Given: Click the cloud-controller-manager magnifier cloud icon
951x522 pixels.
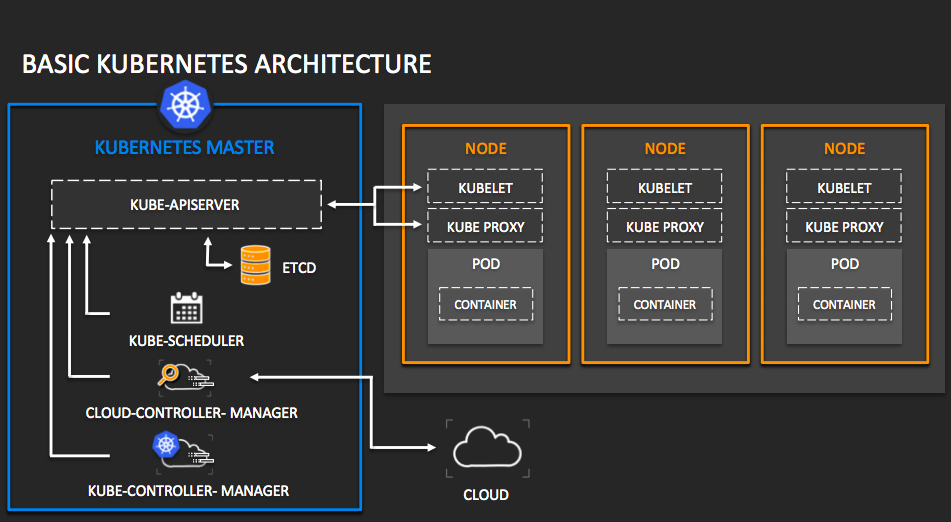Looking at the screenshot, I should point(186,376).
